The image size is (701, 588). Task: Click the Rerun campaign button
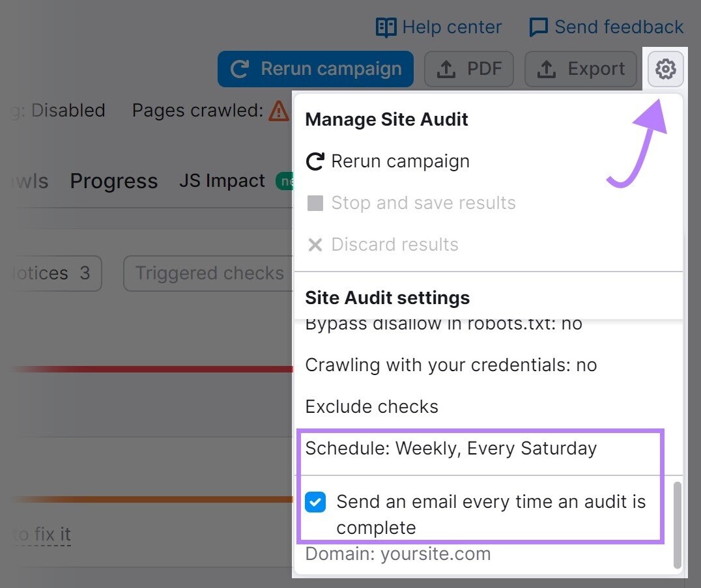coord(315,68)
